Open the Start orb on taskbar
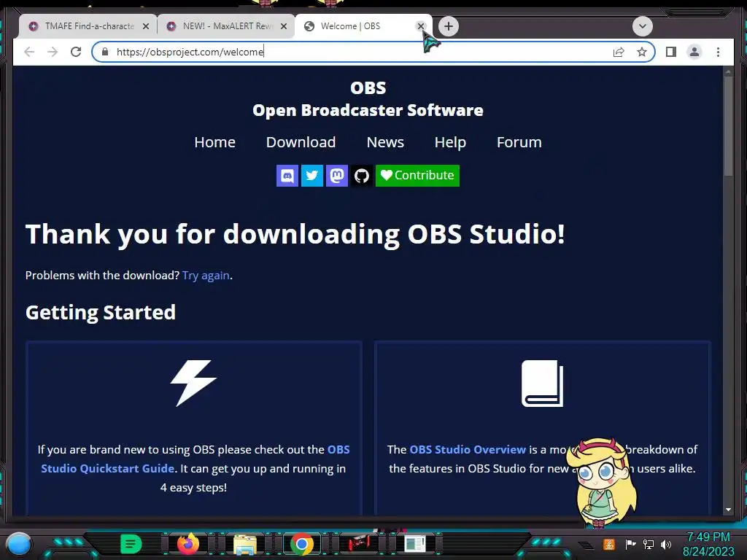The width and height of the screenshot is (747, 560). (19, 544)
